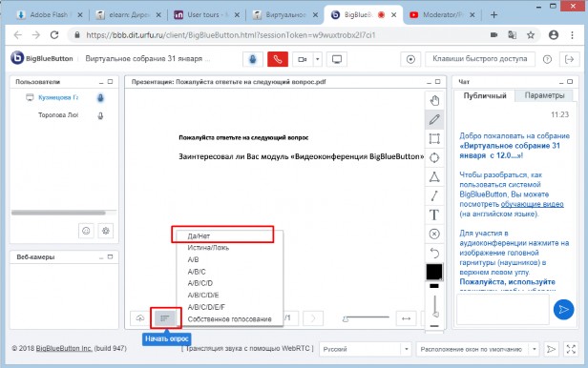Leave audio with red phone button
588x368 pixels.
278,59
